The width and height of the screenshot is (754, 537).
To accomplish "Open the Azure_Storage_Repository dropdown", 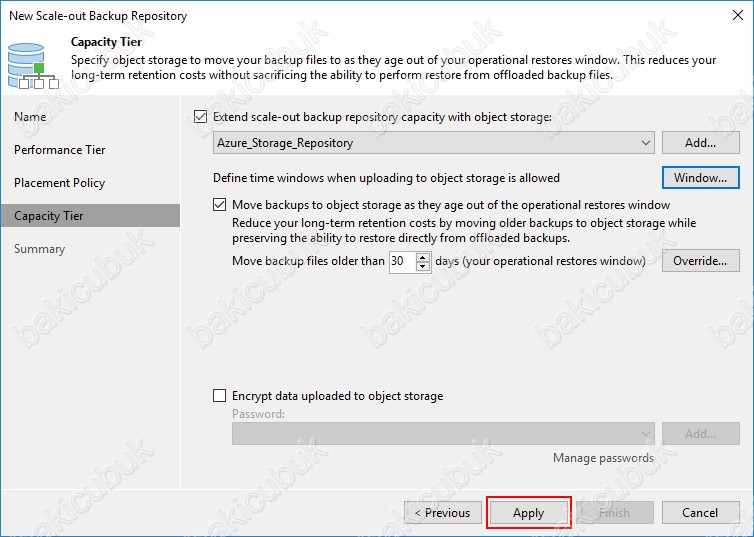I will [x=433, y=143].
